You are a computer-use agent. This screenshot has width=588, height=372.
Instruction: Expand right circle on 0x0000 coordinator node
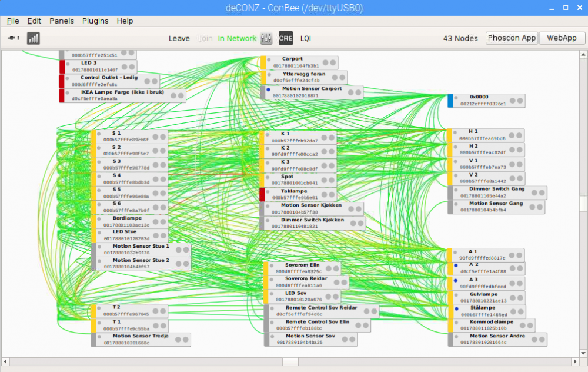519,101
